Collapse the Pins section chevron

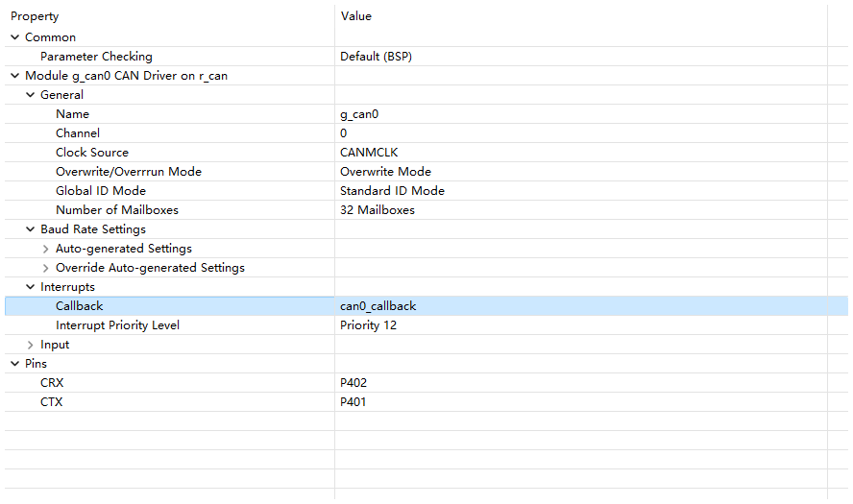click(x=14, y=364)
